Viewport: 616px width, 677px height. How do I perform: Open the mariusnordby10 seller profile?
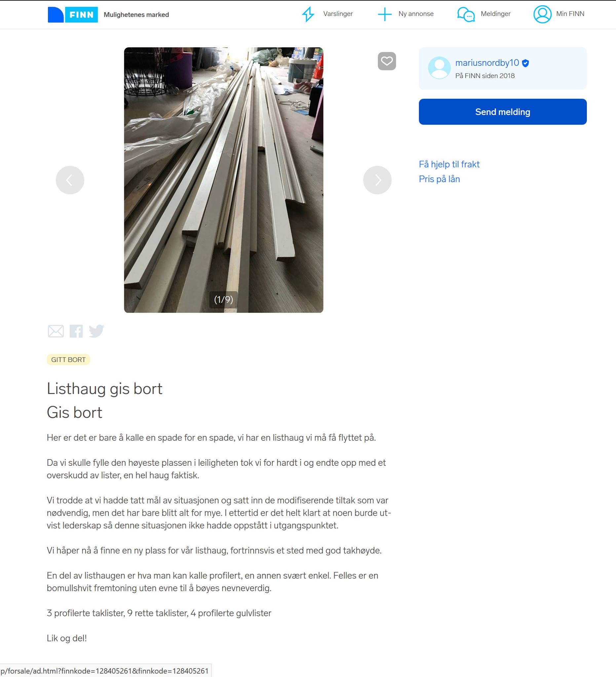point(487,63)
